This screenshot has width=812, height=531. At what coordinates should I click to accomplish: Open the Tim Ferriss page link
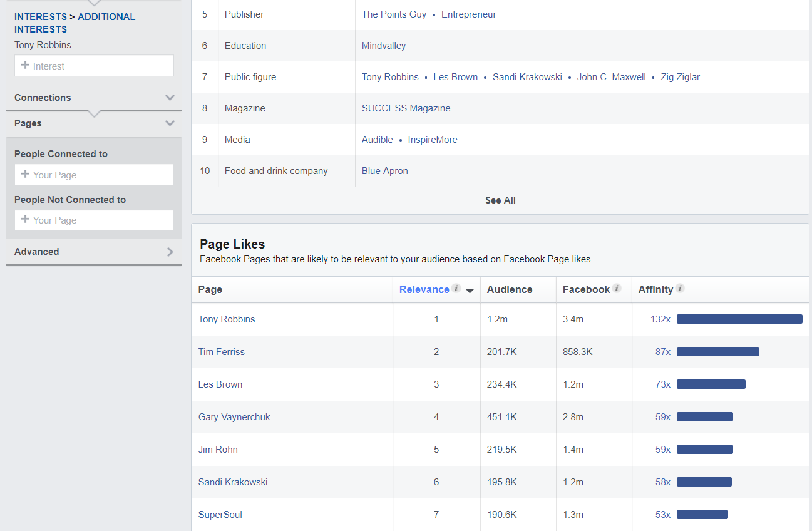222,352
